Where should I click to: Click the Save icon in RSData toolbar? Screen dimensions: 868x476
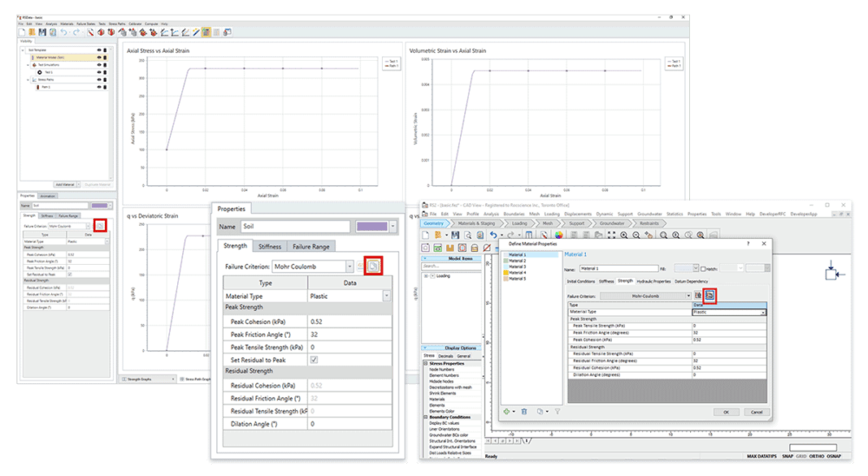point(41,32)
